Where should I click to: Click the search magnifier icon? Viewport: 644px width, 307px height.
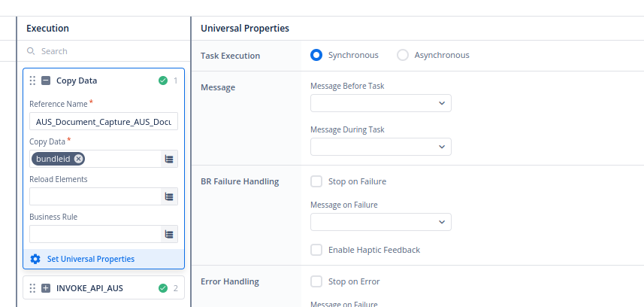coord(31,51)
